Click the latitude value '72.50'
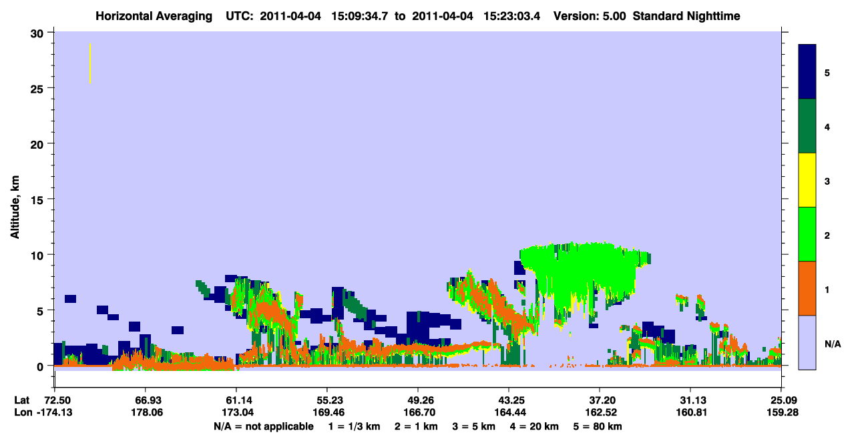 (57, 400)
